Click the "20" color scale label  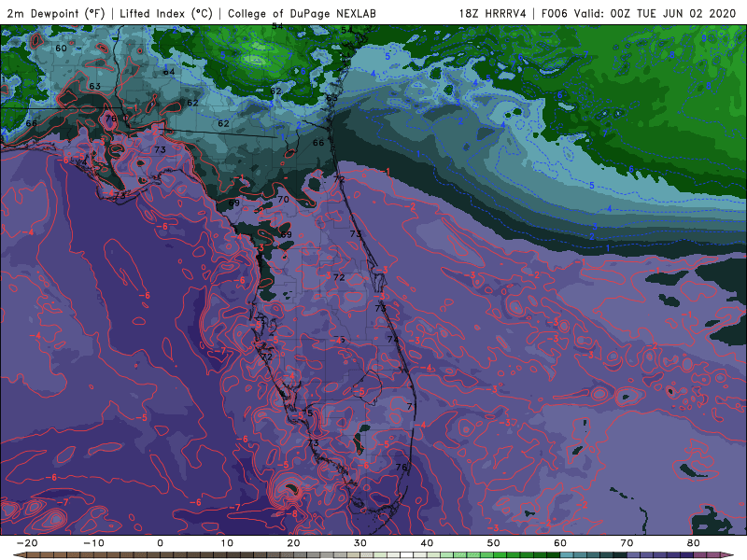293,543
